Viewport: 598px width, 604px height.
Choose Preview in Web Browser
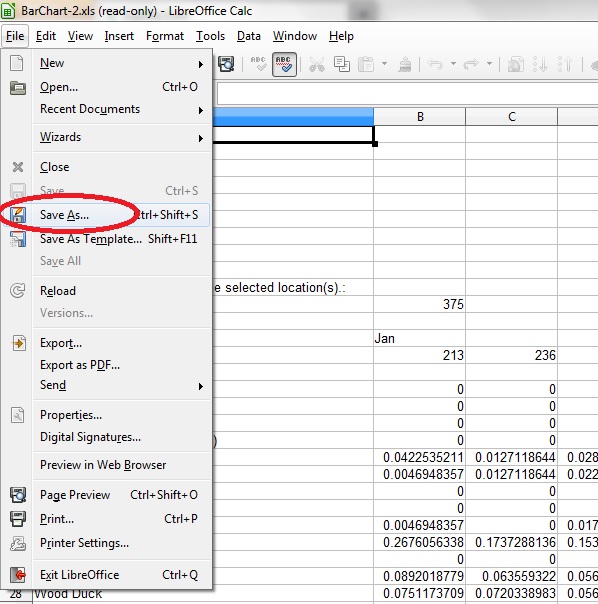[119, 465]
